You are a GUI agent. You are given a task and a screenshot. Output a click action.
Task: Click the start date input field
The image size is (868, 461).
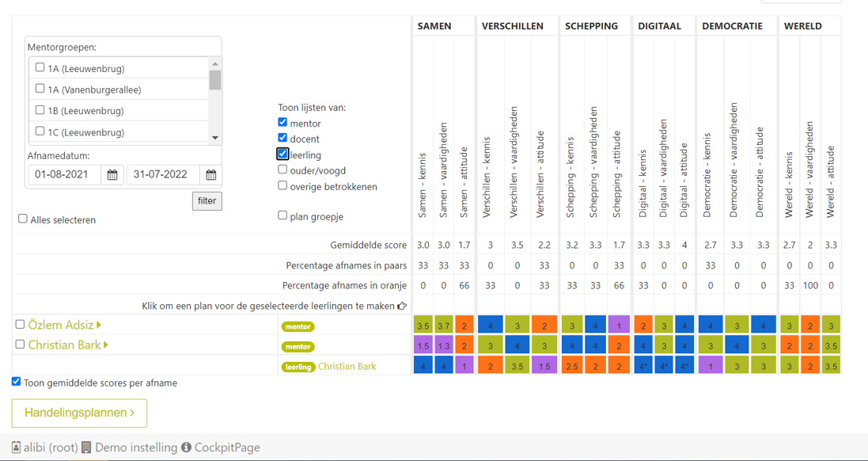[x=65, y=175]
